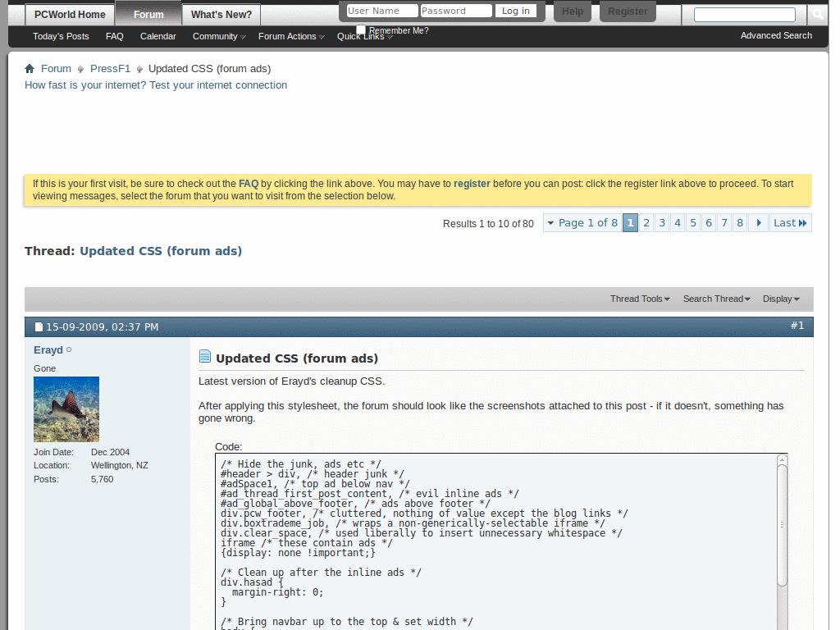Screen dimensions: 840x630
Task: Click the document icon beside the post timestamp
Action: pos(38,326)
